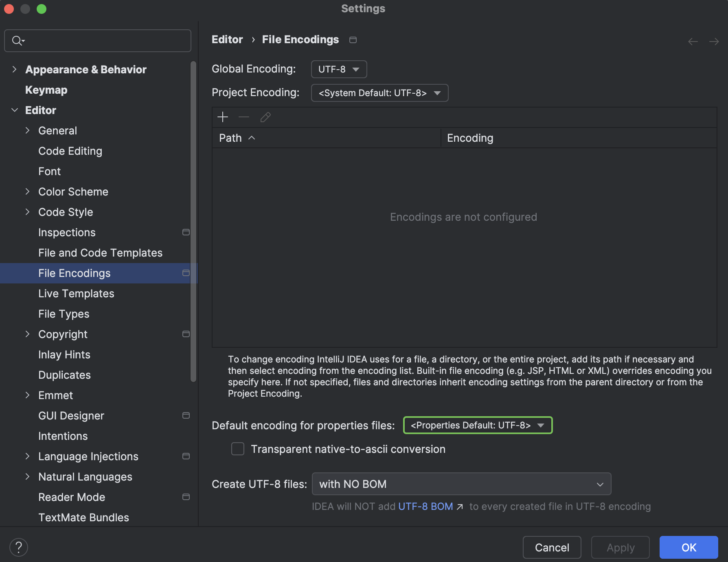Open the Default encoding for properties files dropdown

point(477,425)
